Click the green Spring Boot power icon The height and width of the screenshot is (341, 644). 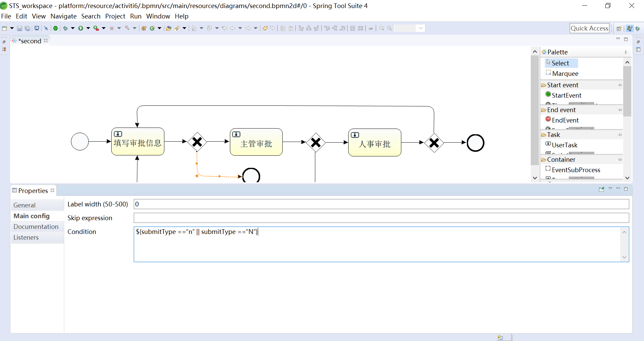[x=55, y=28]
